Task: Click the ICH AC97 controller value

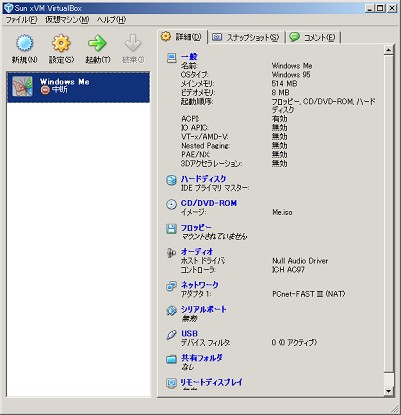Action: point(288,270)
